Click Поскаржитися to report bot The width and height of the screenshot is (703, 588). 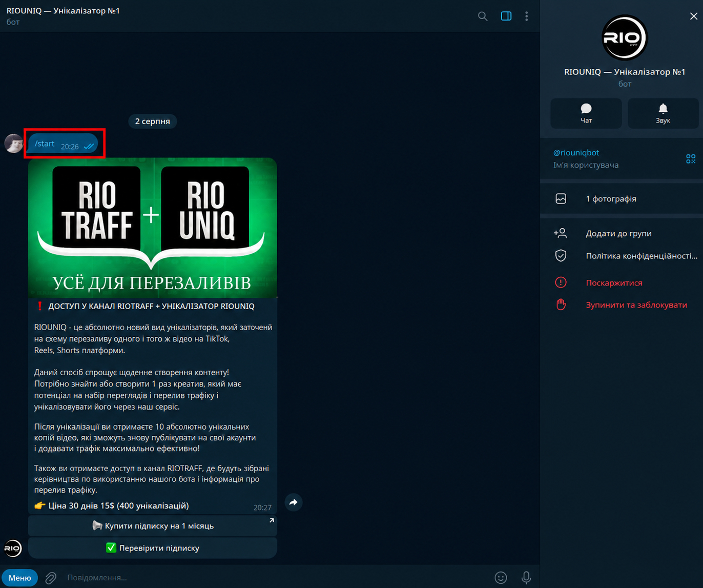[x=622, y=282]
